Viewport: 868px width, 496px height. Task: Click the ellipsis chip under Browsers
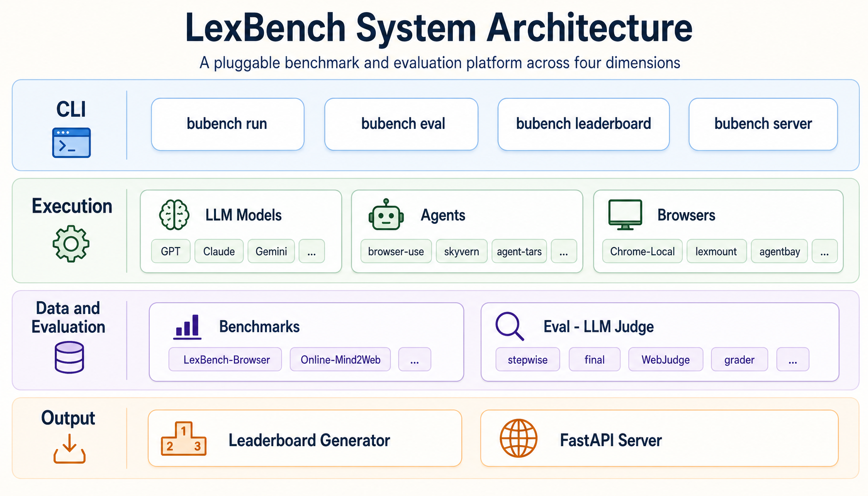click(x=824, y=251)
